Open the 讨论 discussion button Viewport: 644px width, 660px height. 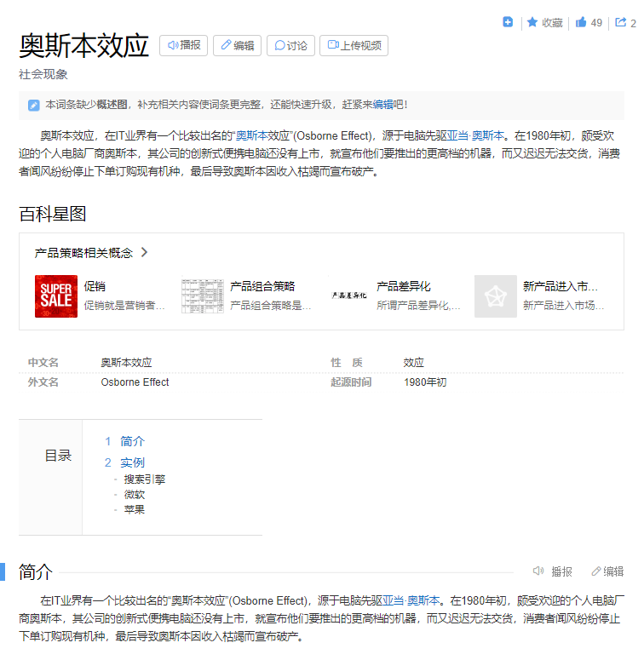point(290,45)
